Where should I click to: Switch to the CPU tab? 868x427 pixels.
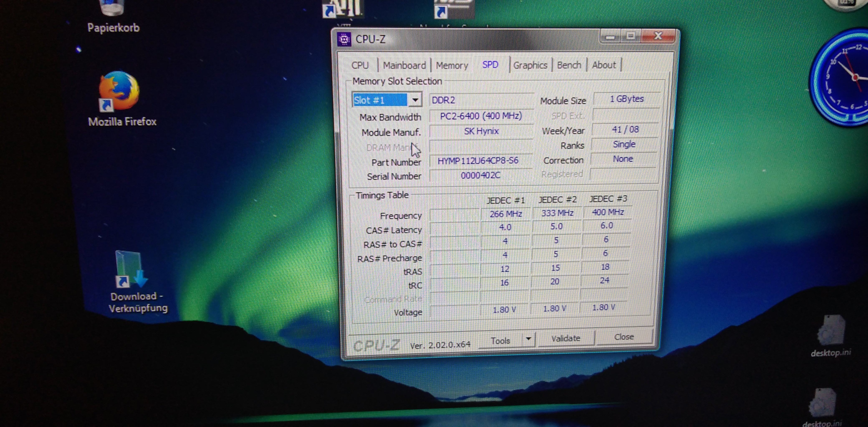click(360, 65)
